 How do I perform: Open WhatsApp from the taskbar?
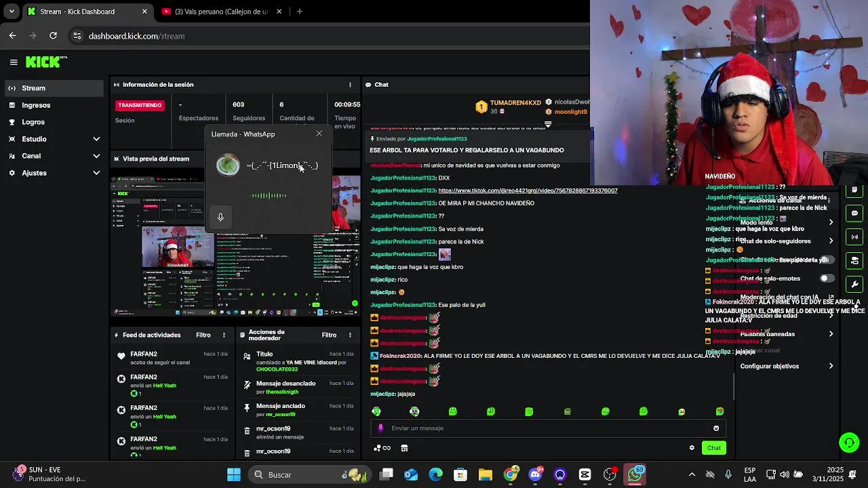pyautogui.click(x=635, y=474)
